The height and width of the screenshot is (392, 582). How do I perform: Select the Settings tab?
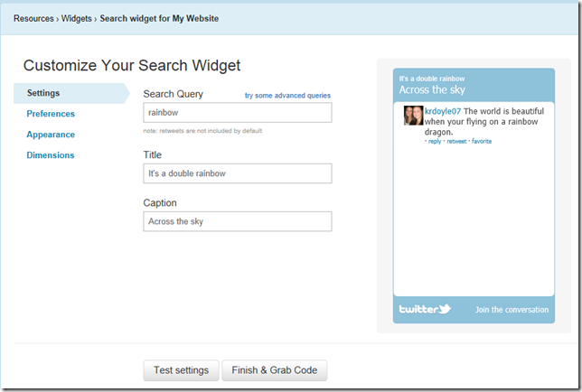pos(71,93)
